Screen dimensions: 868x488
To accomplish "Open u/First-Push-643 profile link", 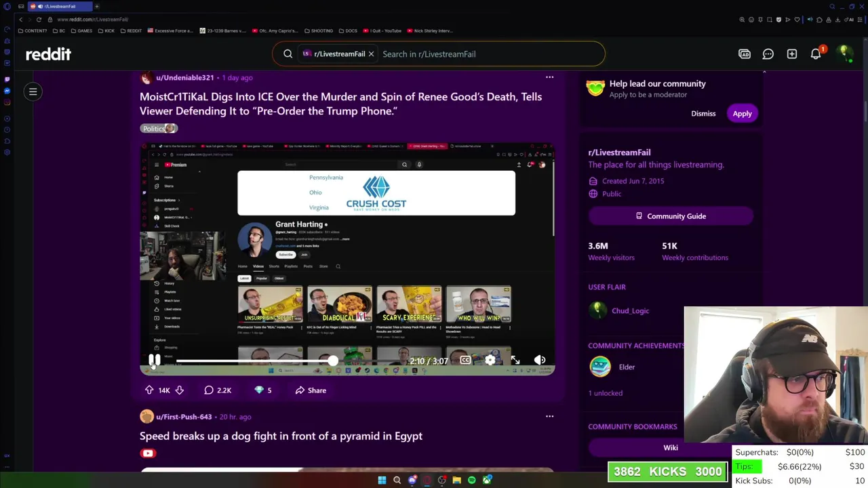I will [184, 417].
